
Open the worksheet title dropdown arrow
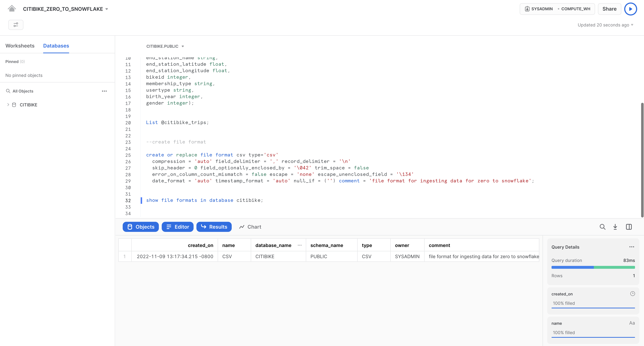(107, 9)
